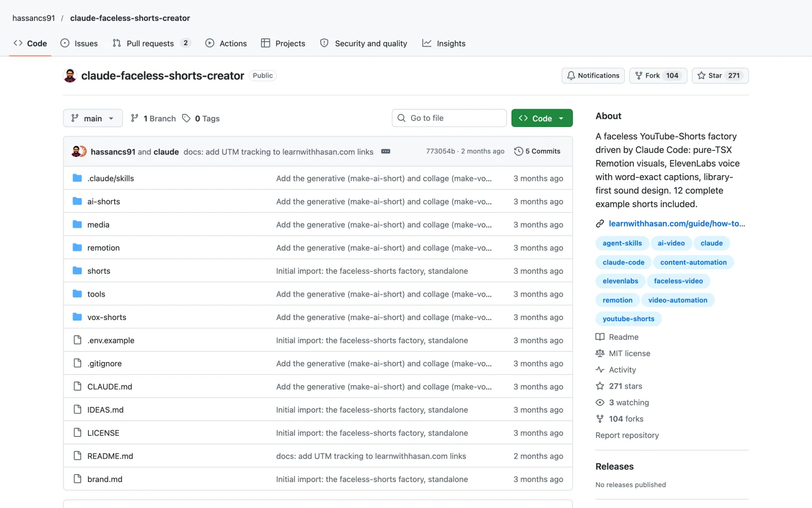
Task: Expand commit message with the ellipsis icon
Action: coord(386,151)
